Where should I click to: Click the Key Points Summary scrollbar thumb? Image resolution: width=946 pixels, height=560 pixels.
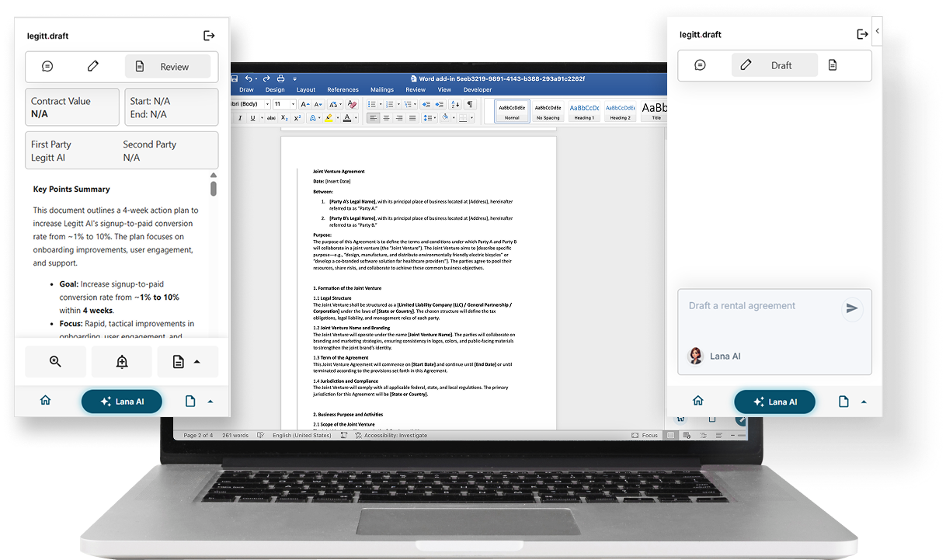coord(214,188)
